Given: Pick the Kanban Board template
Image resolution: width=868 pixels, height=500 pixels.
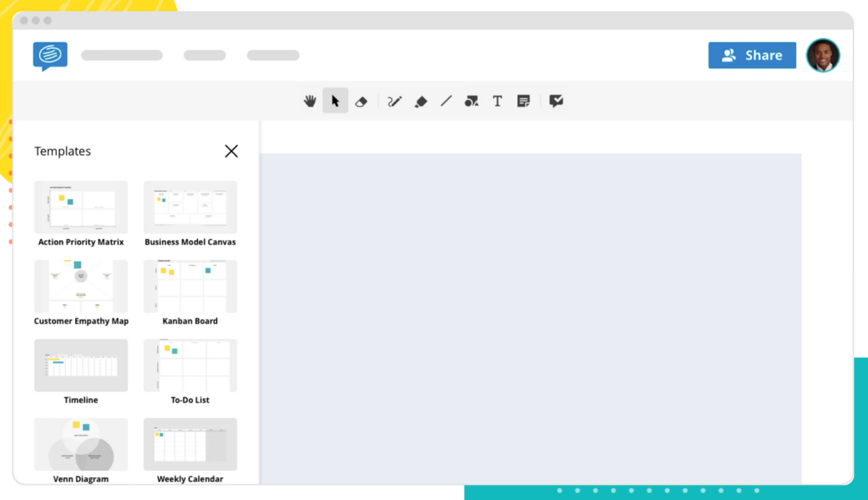Looking at the screenshot, I should (190, 286).
